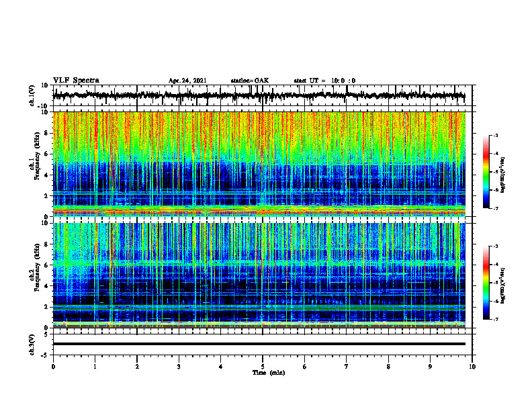
Task: Click the time axis tick label "5"
Action: point(263,367)
